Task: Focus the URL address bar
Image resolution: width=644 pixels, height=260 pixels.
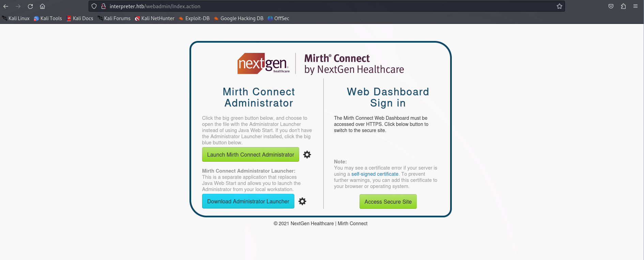Action: click(x=307, y=6)
